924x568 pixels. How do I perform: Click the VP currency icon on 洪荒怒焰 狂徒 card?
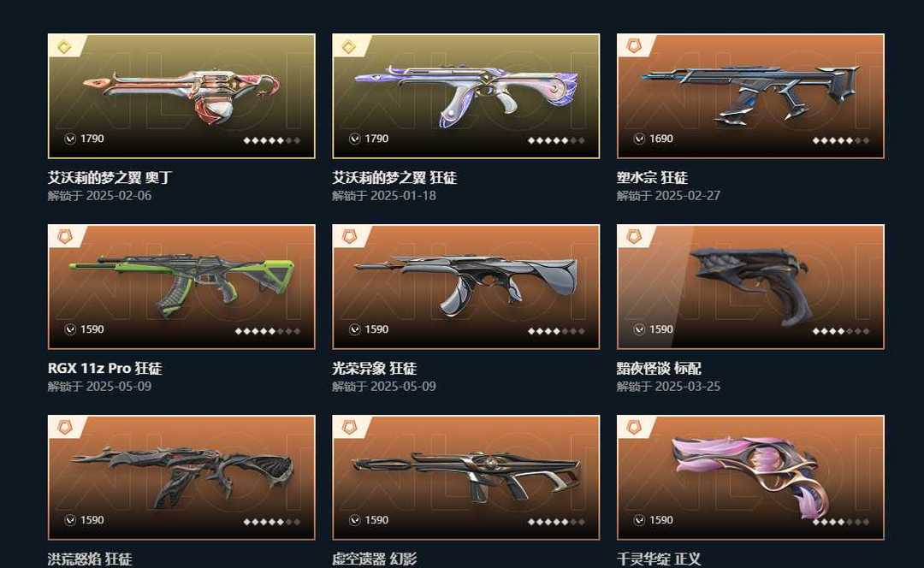click(70, 520)
